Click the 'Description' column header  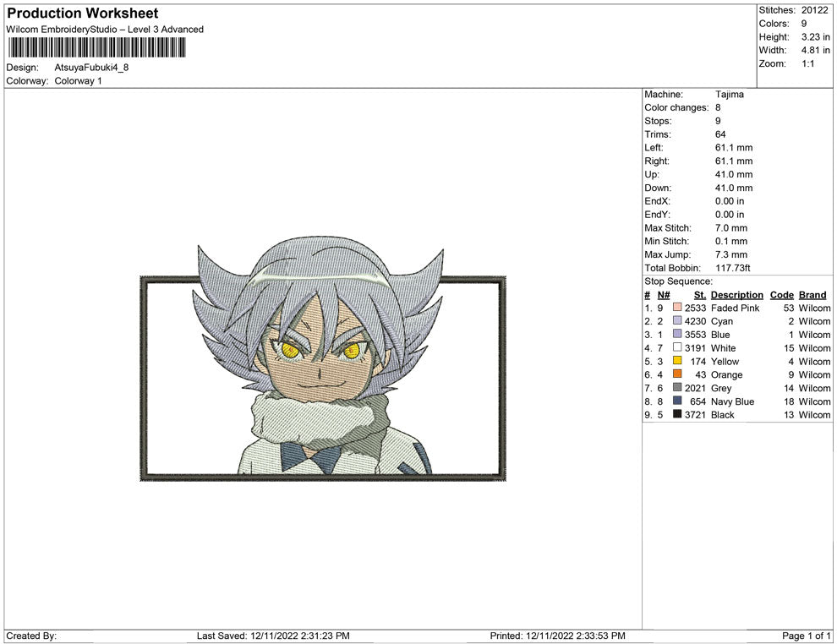pyautogui.click(x=737, y=295)
